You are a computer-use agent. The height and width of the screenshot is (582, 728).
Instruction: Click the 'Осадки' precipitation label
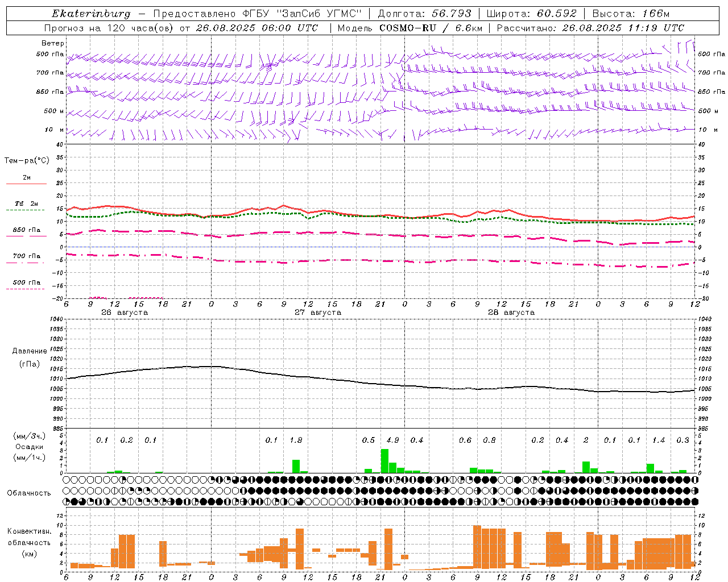pyautogui.click(x=29, y=447)
